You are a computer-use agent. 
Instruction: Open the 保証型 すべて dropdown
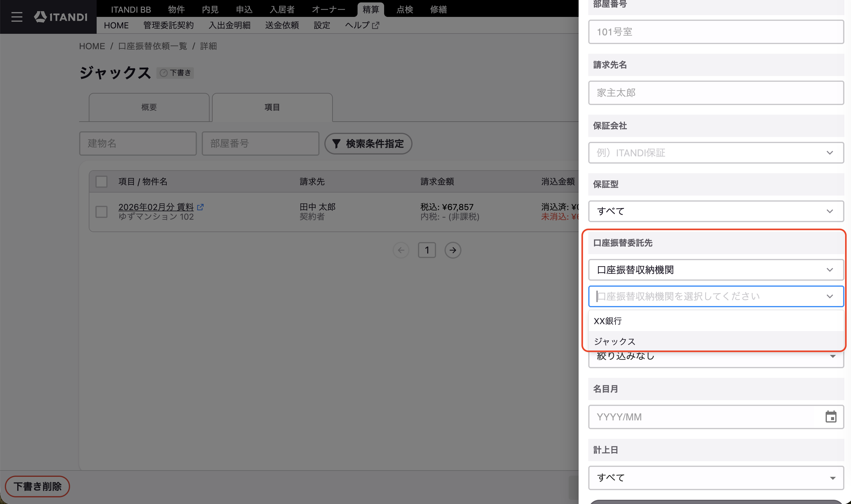[716, 211]
